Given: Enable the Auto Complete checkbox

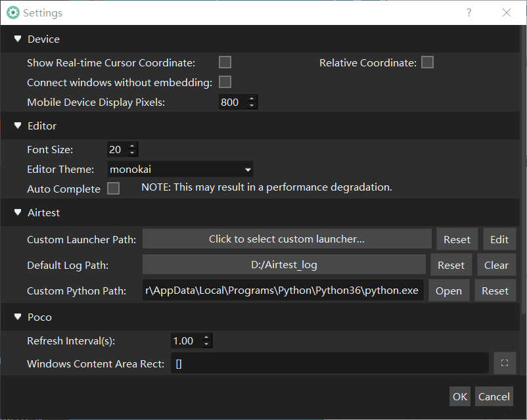Looking at the screenshot, I should coord(114,189).
